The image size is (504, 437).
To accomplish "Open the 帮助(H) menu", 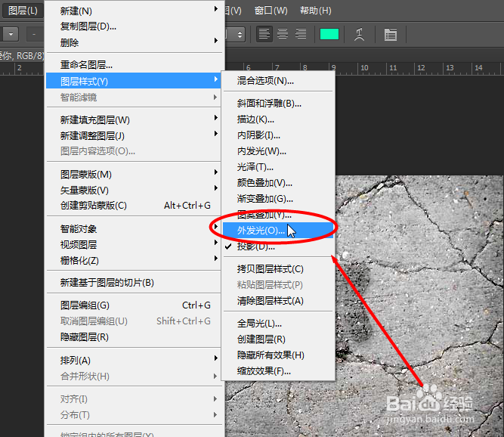I will 315,11.
